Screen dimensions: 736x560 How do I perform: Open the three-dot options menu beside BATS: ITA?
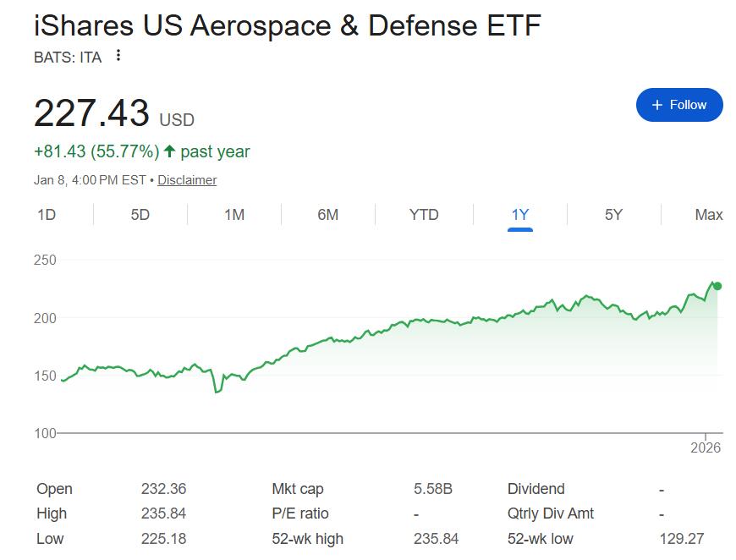click(x=118, y=56)
